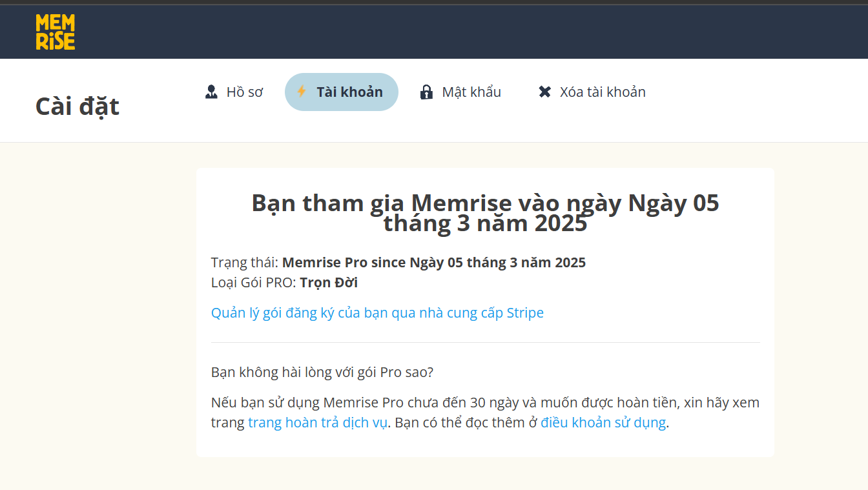Follow the 'trang hoàn trả dịch vụ' link

(318, 424)
